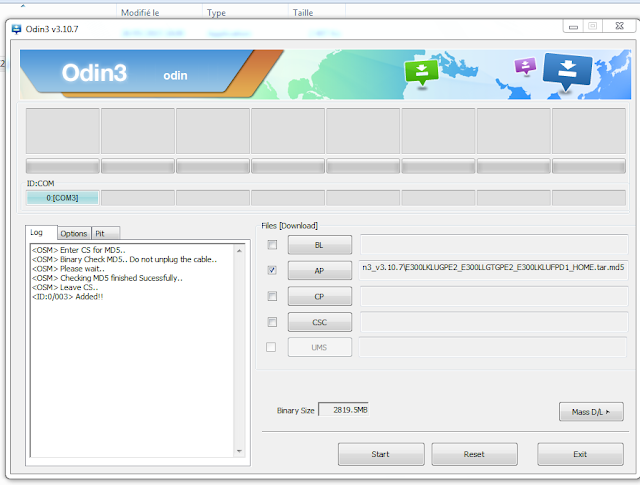This screenshot has height=485, width=640.
Task: Click the empty CSC file path field
Action: (x=494, y=322)
